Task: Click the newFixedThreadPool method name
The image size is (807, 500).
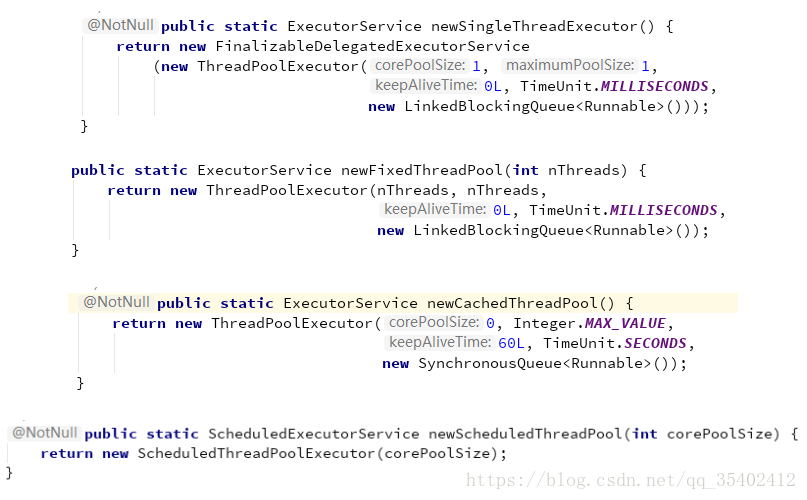Action: point(422,170)
